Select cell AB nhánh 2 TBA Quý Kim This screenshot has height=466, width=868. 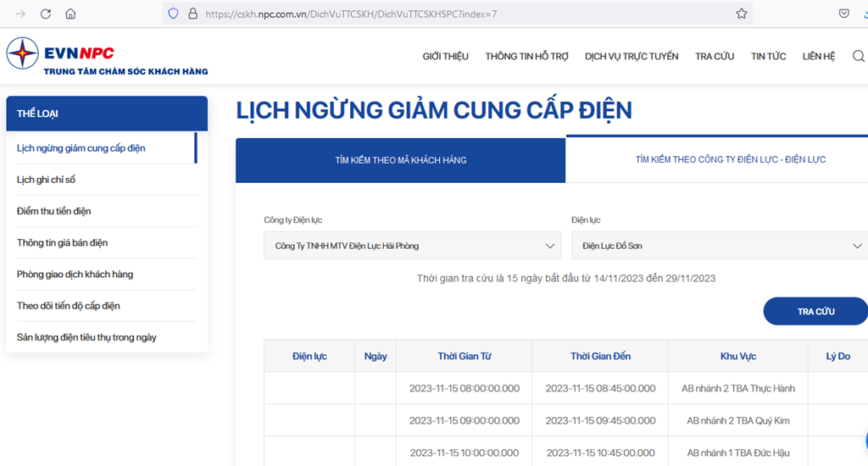click(x=738, y=420)
